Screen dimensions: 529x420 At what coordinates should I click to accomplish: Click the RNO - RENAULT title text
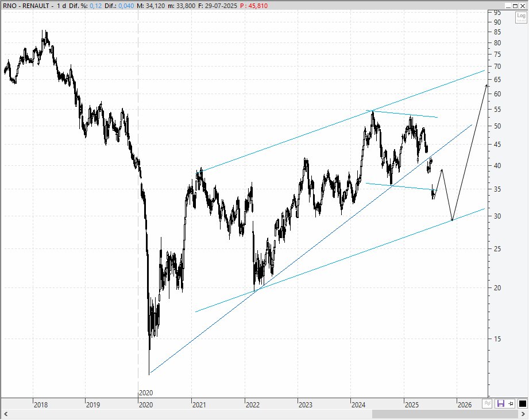[x=26, y=6]
